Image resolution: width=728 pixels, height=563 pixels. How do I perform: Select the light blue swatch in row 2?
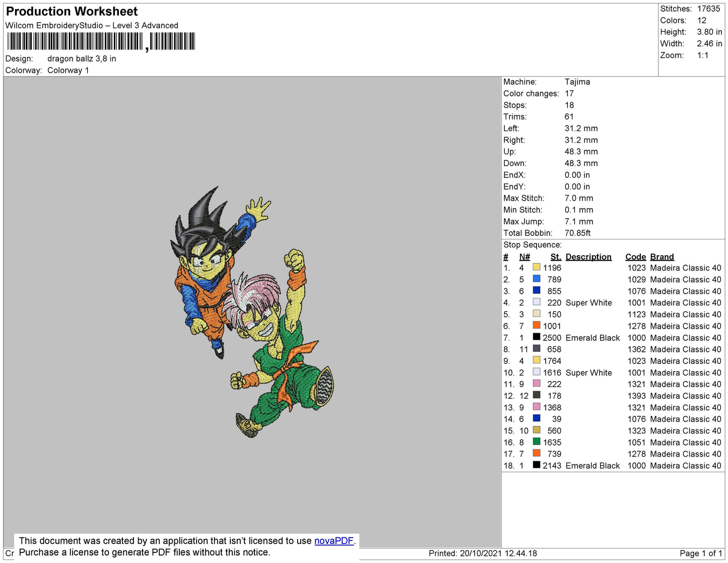(x=537, y=279)
